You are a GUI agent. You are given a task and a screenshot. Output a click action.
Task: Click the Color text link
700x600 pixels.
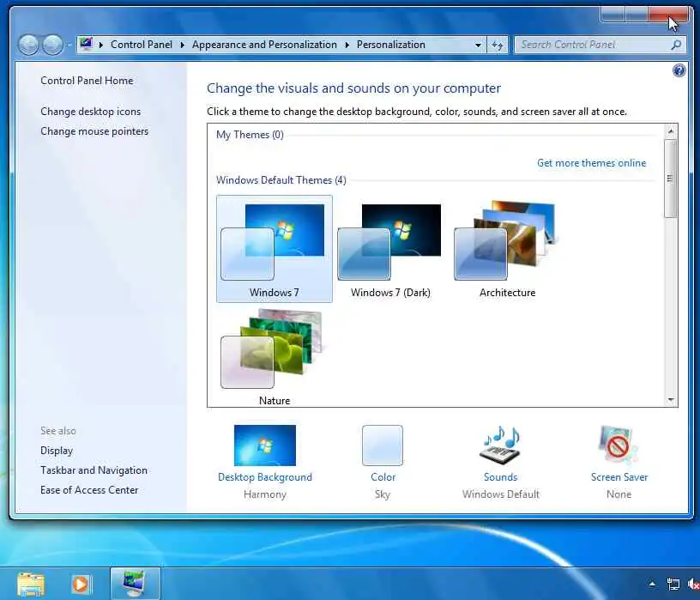tap(383, 477)
